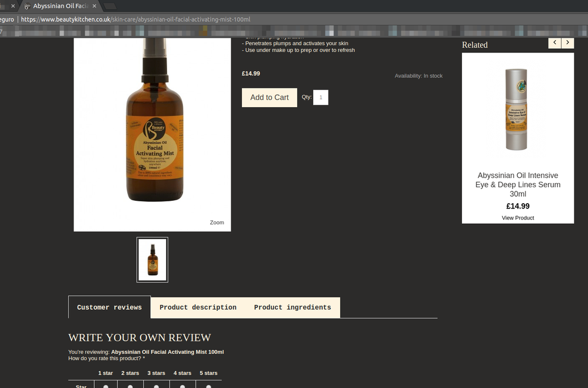Screen dimensions: 588x388
Task: Open the related Eye & Deep Lines Serum image
Action: 517,110
